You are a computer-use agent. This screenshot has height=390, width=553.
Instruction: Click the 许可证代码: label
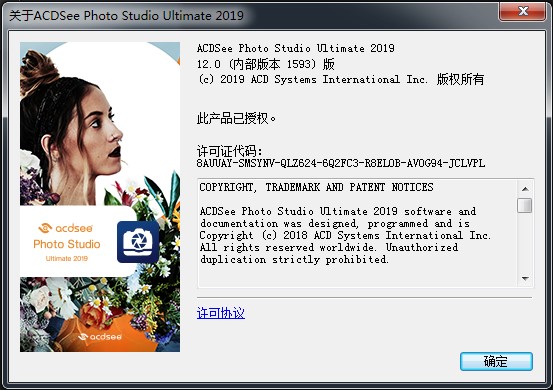[230, 151]
